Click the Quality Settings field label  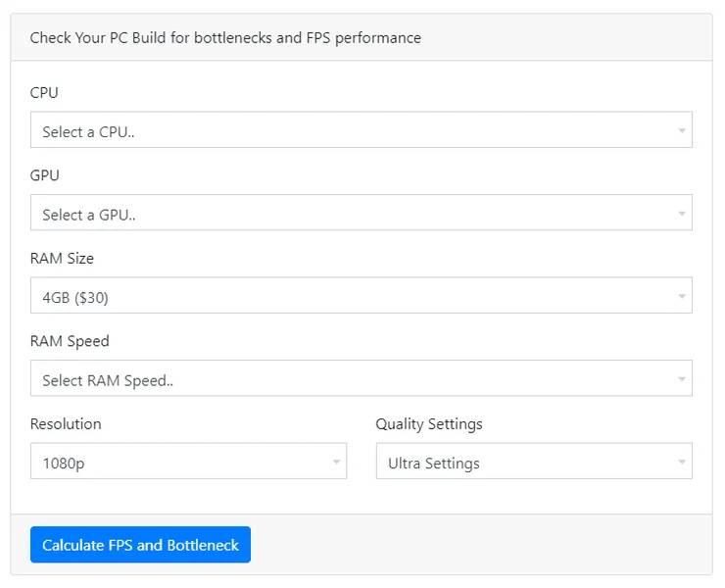428,424
